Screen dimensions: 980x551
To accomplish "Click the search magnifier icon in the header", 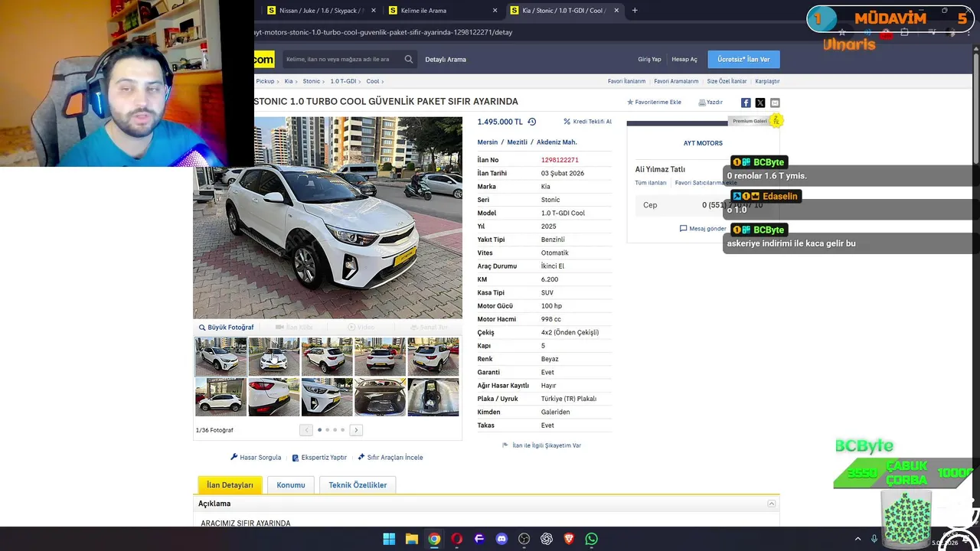I will click(x=409, y=59).
